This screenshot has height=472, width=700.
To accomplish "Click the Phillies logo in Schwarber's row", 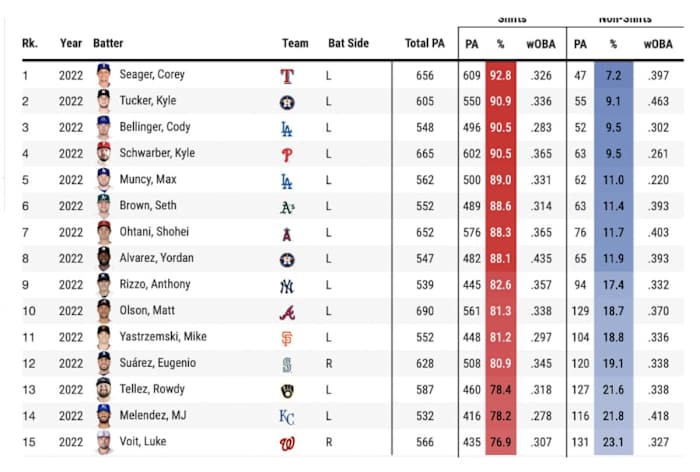I will [288, 154].
